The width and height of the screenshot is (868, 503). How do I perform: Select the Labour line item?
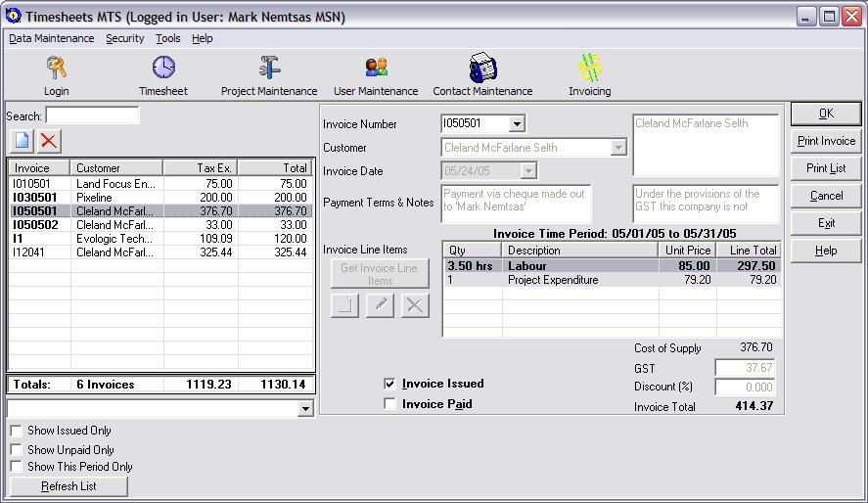pyautogui.click(x=613, y=265)
